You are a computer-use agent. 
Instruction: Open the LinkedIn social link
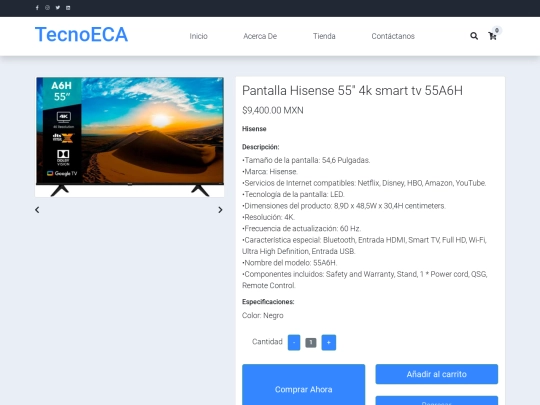[68, 8]
